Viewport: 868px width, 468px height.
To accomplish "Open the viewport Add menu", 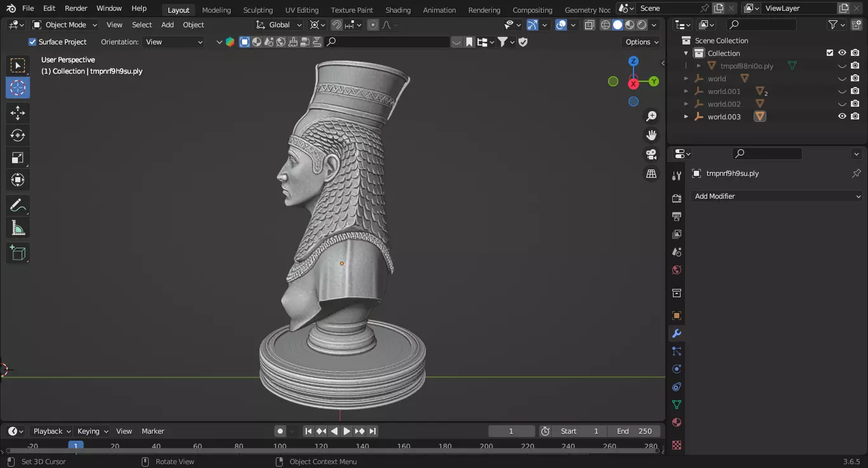I will coord(167,25).
